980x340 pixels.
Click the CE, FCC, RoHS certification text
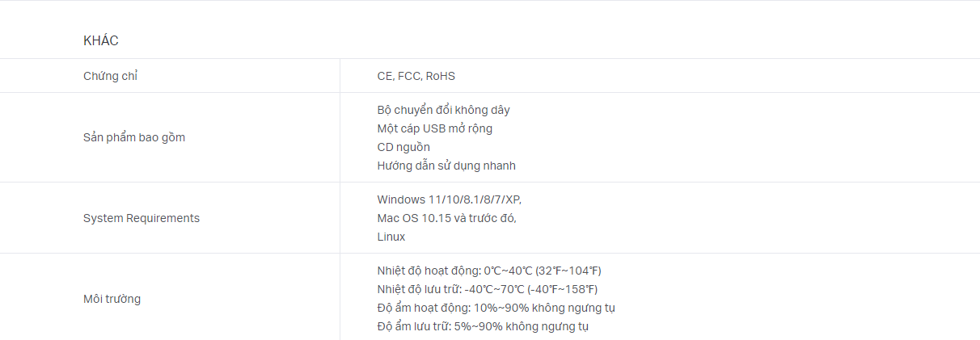click(x=416, y=76)
